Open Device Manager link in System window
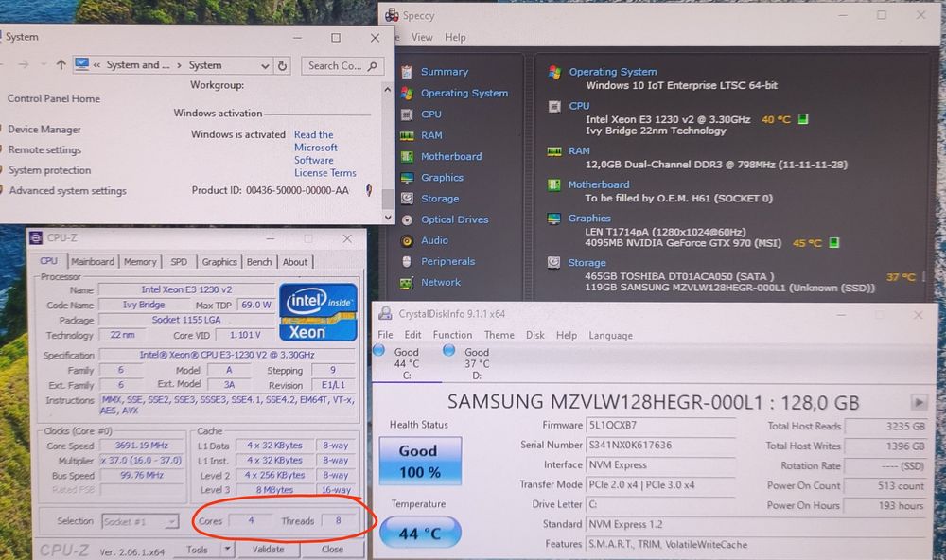The image size is (946, 560). pos(44,130)
